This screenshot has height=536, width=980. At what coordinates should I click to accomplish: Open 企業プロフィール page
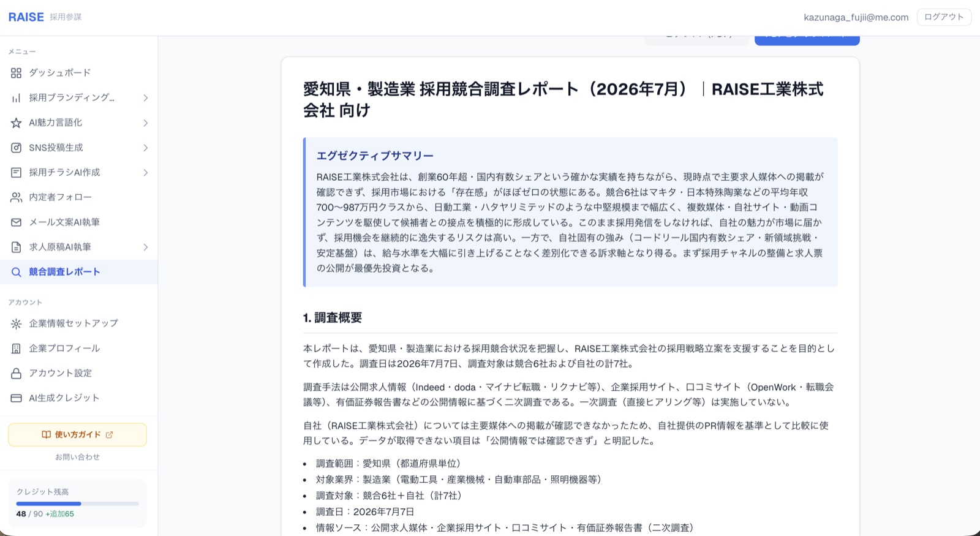point(78,349)
